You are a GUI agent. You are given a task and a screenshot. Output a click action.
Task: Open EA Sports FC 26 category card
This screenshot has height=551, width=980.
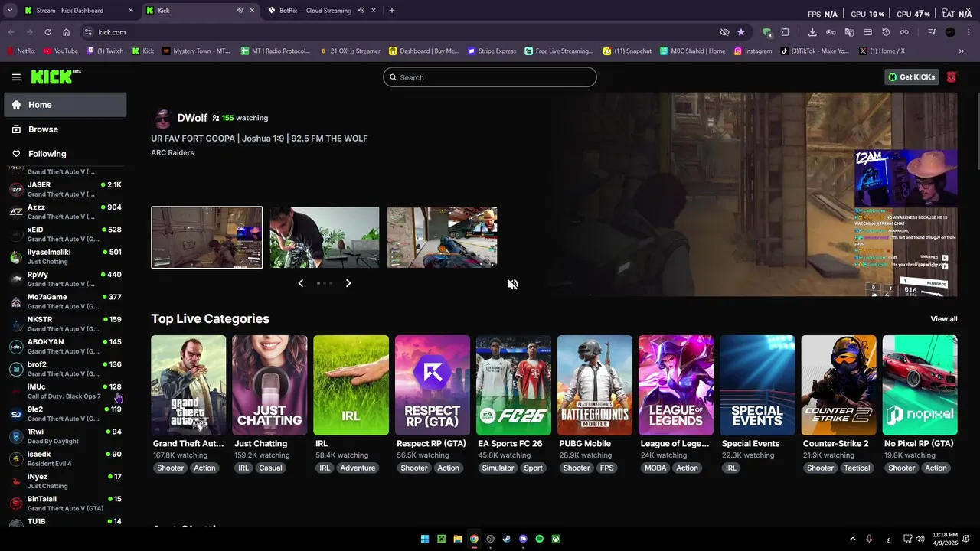[x=514, y=385]
